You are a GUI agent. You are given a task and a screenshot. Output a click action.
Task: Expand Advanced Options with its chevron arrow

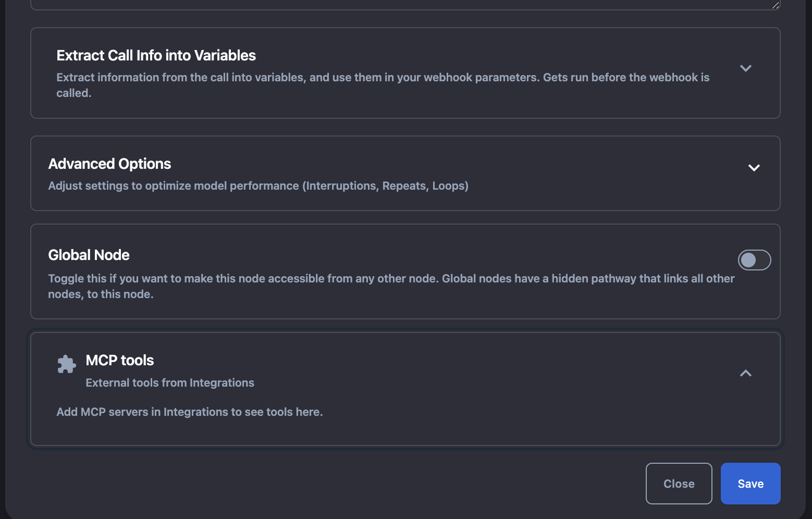(754, 168)
